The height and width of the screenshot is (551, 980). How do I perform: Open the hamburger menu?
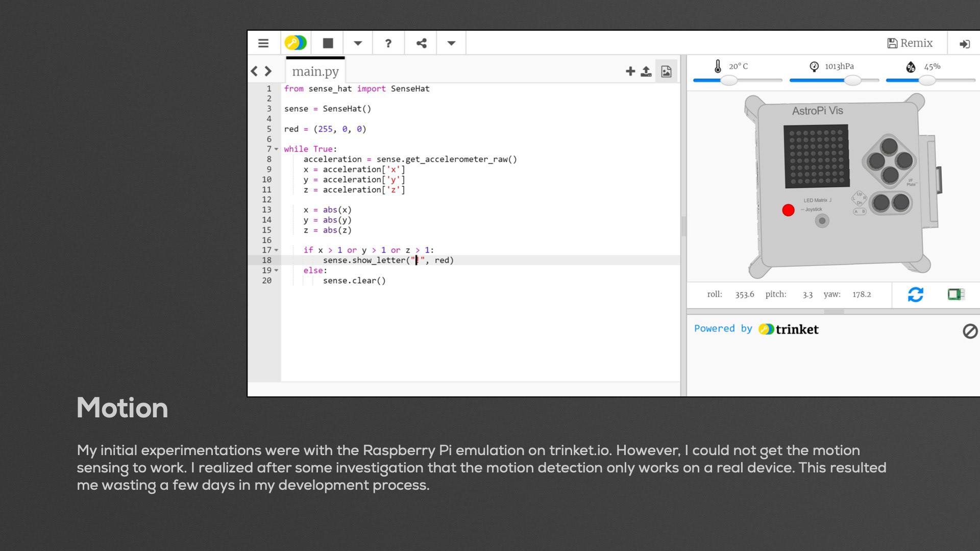pos(263,43)
